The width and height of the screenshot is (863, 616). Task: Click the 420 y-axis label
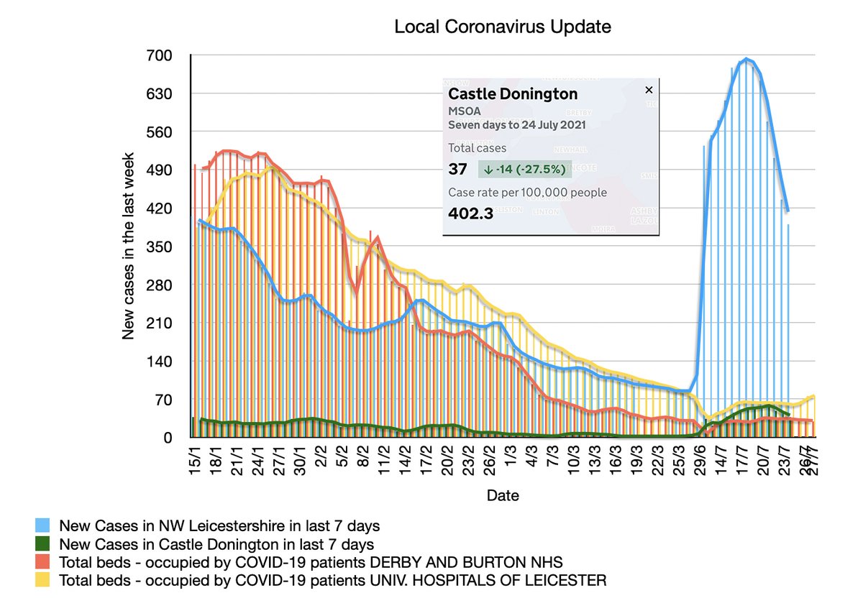coord(160,208)
